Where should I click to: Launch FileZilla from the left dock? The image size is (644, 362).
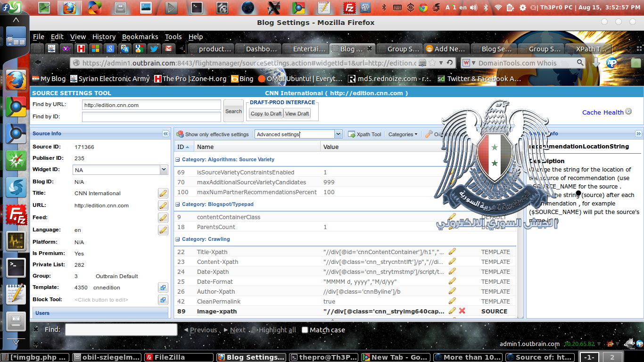click(16, 215)
